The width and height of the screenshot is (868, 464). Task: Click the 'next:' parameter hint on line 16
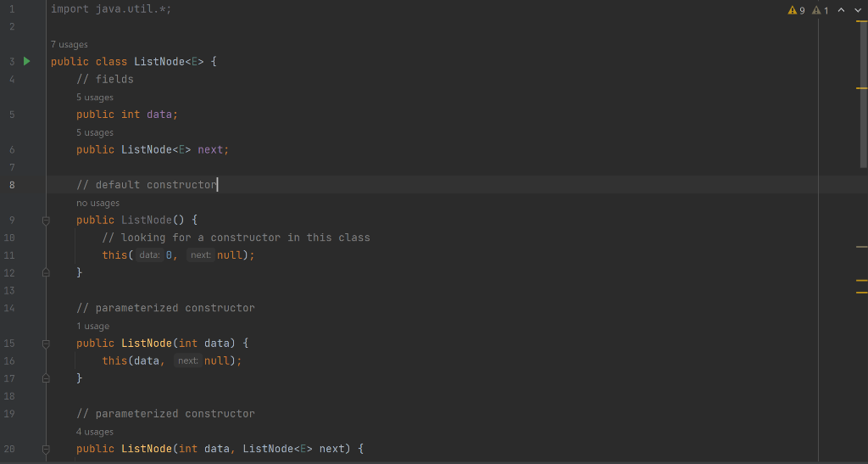coord(187,361)
